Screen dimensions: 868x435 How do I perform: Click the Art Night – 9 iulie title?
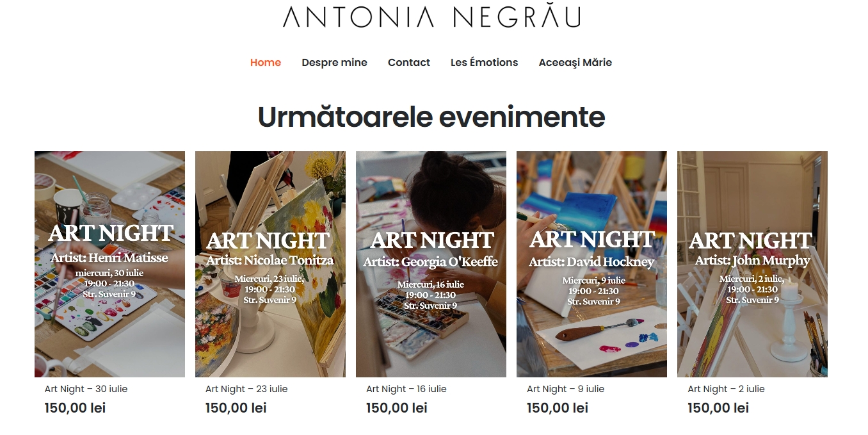pyautogui.click(x=565, y=389)
